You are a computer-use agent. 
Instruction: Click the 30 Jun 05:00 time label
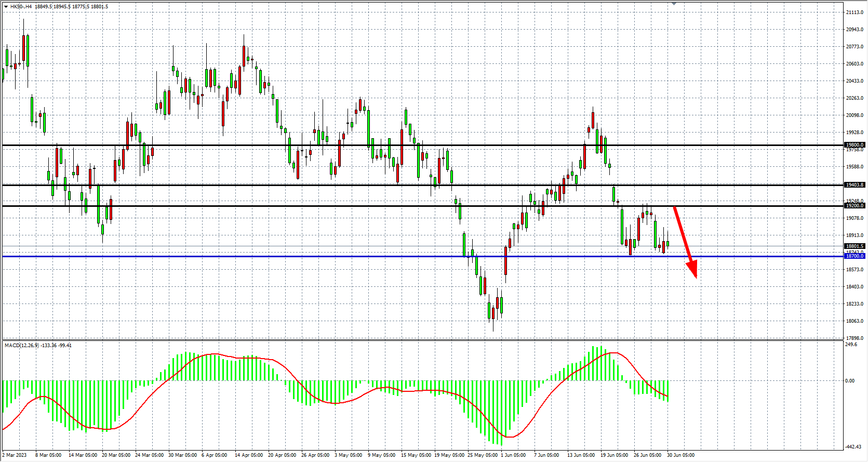click(680, 455)
